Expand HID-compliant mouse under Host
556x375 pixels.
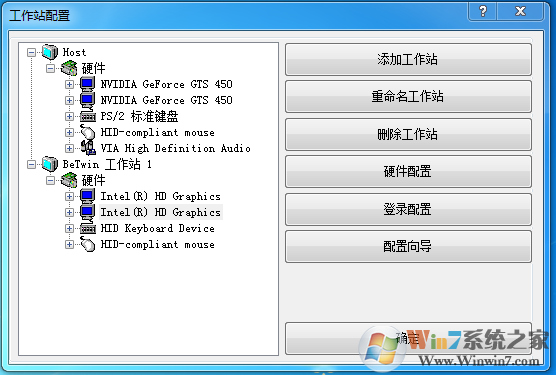click(70, 133)
